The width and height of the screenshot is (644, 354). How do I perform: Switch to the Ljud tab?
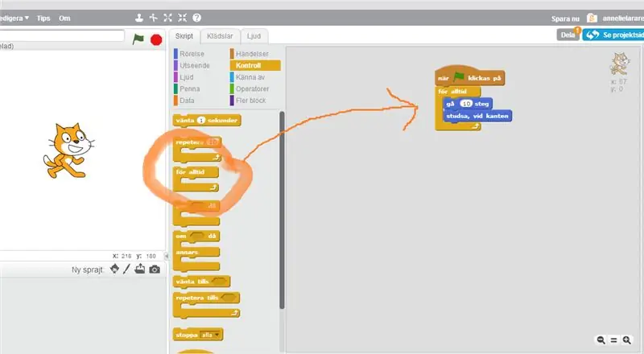pyautogui.click(x=254, y=36)
